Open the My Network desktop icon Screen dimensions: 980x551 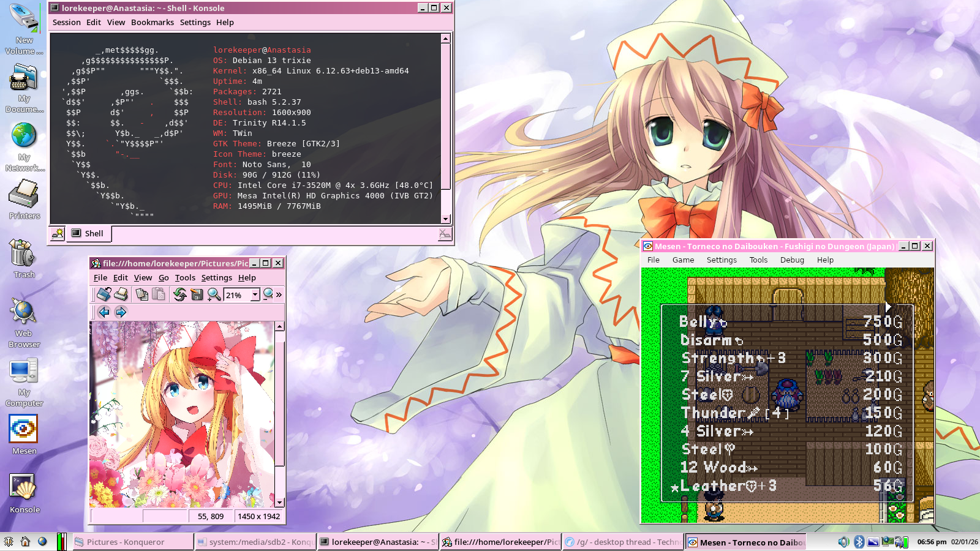point(24,148)
